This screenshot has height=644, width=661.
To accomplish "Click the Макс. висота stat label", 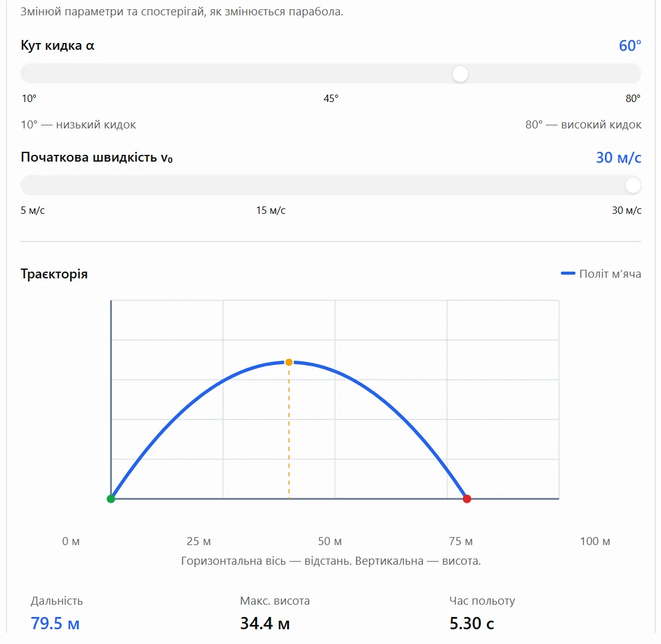I will 275,600.
